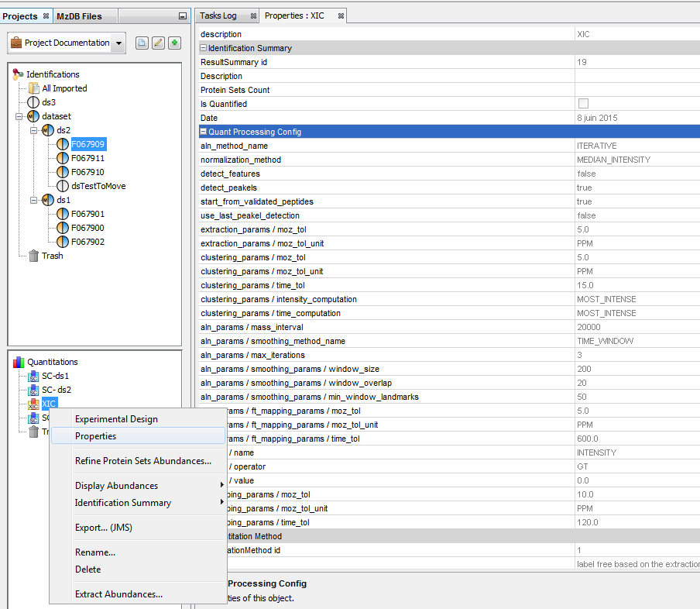700x609 pixels.
Task: Select Refine Protein Sets Abundances option
Action: [x=142, y=461]
